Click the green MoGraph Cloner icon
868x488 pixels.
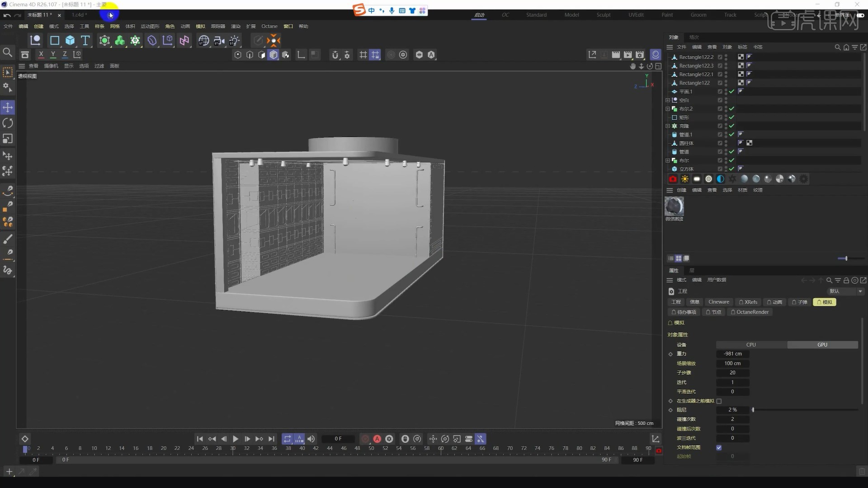tap(119, 41)
